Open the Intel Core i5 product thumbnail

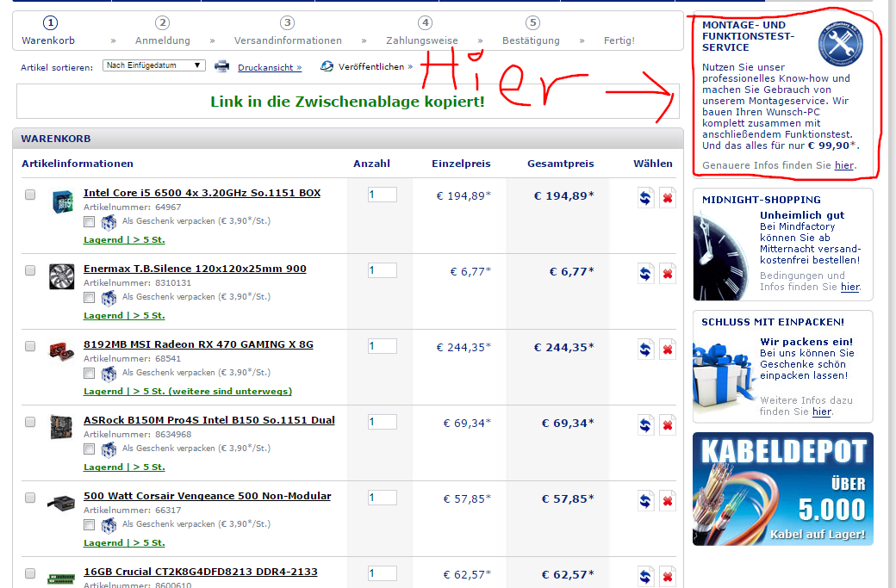(62, 201)
